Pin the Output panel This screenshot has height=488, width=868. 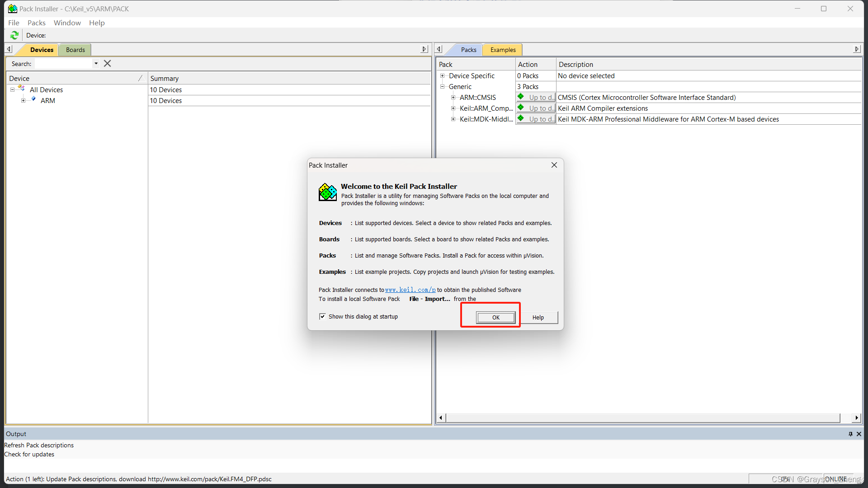coord(850,434)
